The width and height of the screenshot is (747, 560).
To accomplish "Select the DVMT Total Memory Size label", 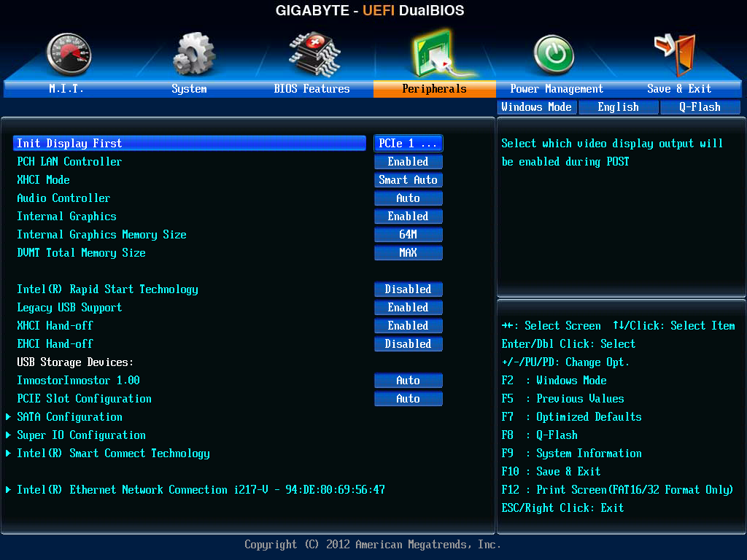I will click(82, 253).
